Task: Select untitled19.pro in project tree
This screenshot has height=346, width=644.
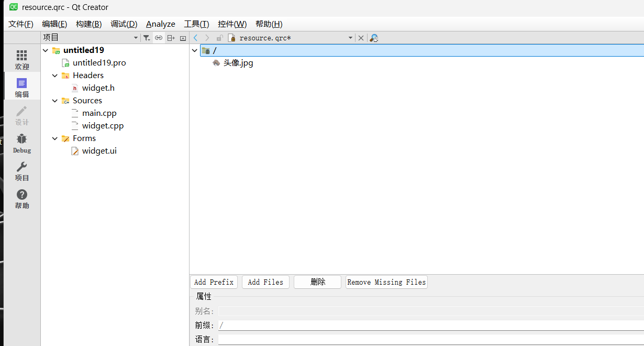Action: 99,63
